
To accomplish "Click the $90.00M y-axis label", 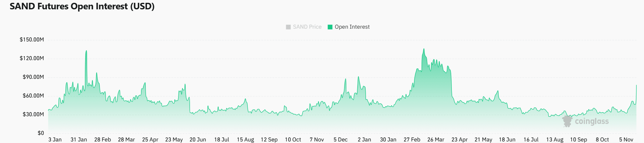I will tap(33, 77).
